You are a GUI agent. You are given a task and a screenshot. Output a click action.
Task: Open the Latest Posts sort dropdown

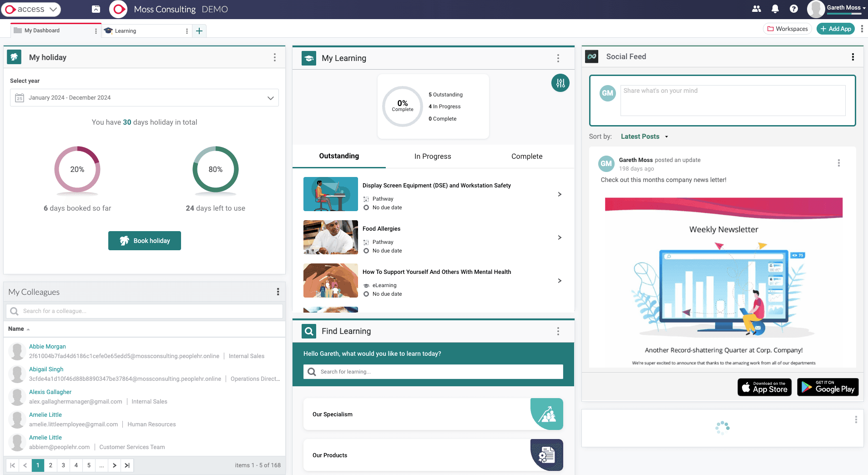pos(644,136)
